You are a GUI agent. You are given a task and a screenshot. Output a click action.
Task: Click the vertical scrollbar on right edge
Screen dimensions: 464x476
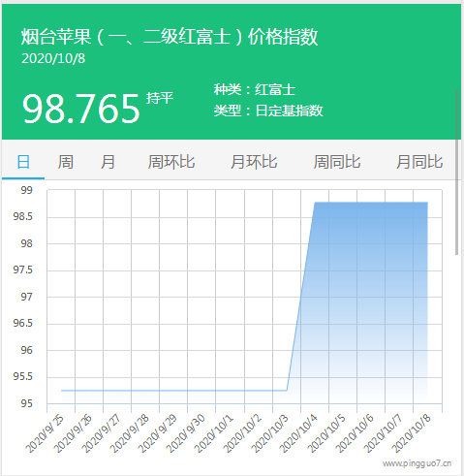456,172
